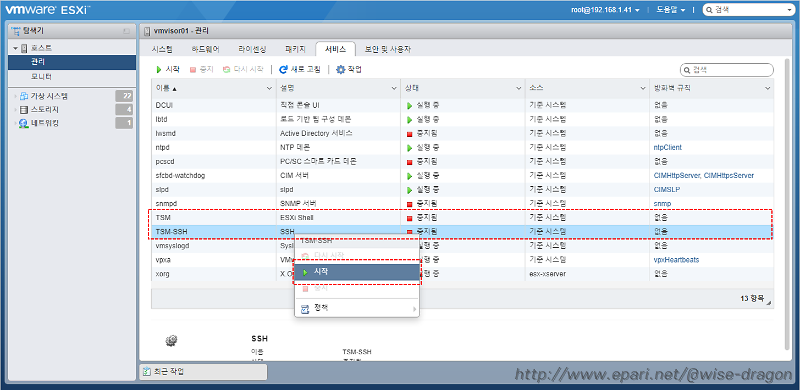Click the Networking (네트워킹) navigator icon
Screen dimensions: 800x390
click(x=23, y=123)
